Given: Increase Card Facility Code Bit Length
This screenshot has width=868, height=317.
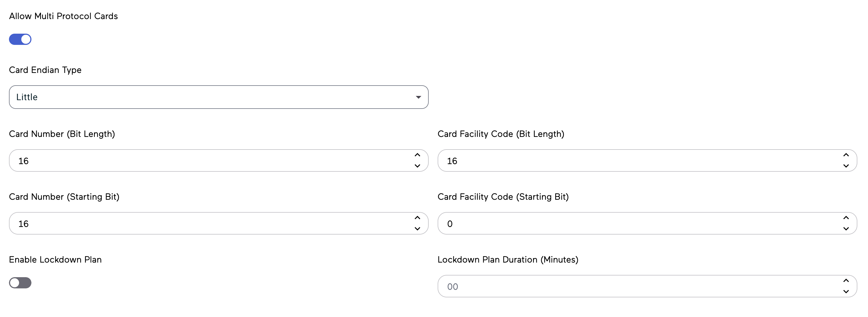Looking at the screenshot, I should (x=846, y=155).
